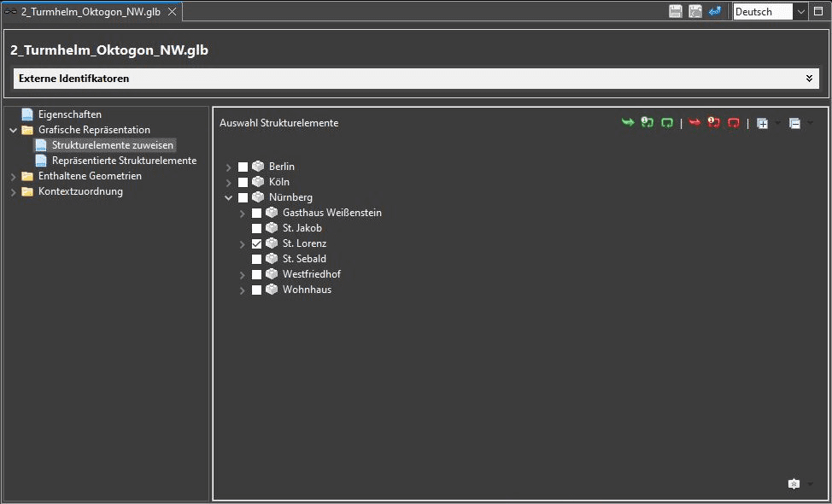
Task: Tick the St. Sebald checkbox
Action: pyautogui.click(x=257, y=260)
